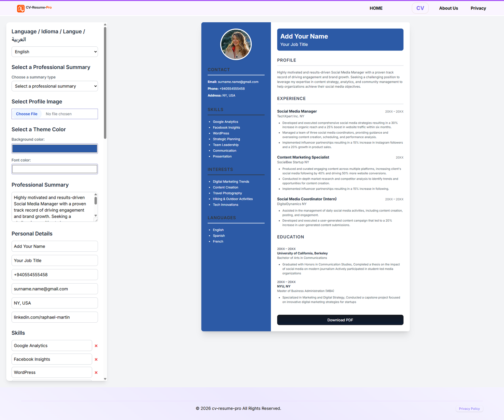
Task: Click the profile photo on the resume
Action: click(236, 44)
